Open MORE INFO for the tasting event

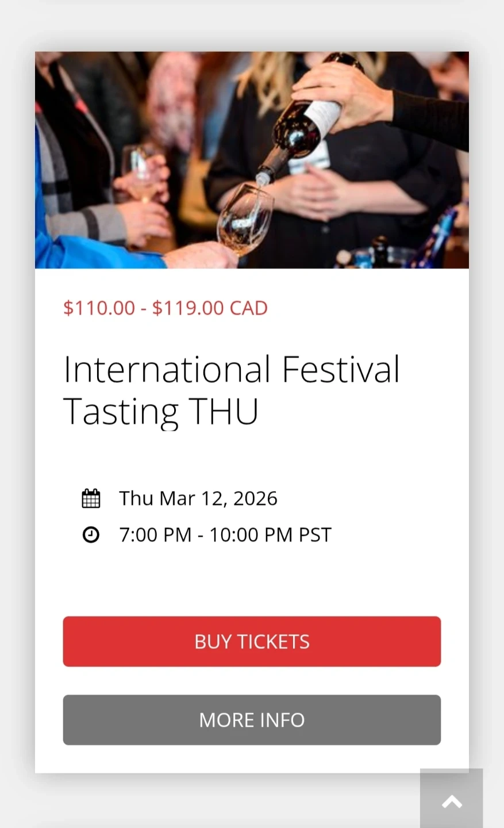click(252, 720)
